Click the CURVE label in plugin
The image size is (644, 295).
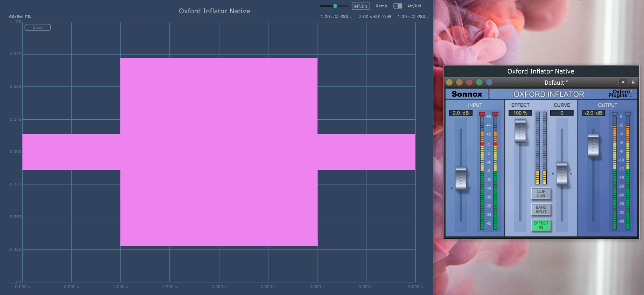coord(562,105)
